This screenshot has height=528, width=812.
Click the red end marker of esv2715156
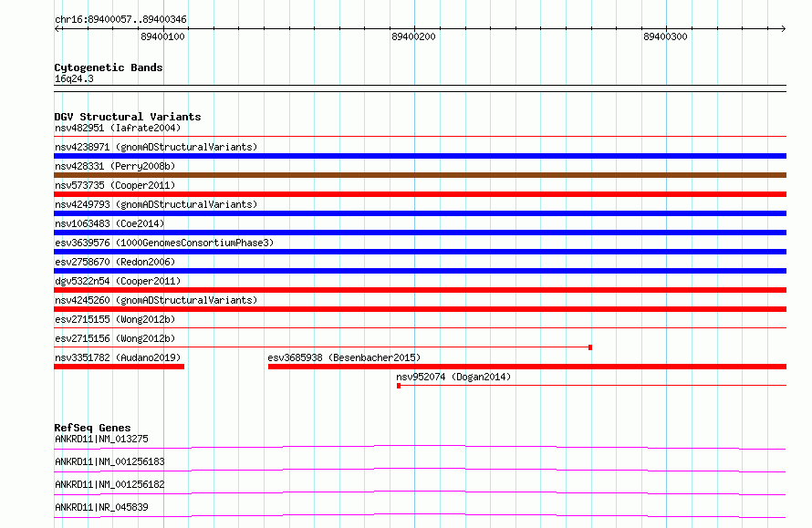590,347
